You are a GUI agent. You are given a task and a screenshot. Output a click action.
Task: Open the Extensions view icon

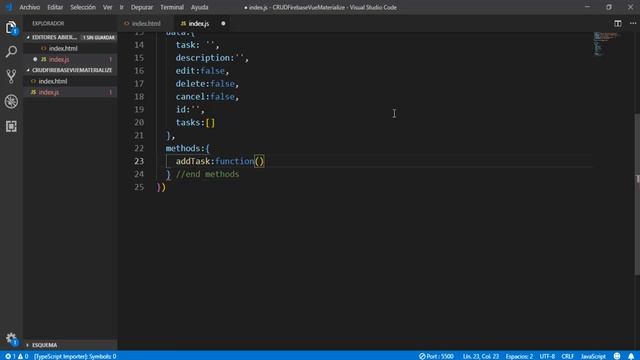tap(11, 126)
